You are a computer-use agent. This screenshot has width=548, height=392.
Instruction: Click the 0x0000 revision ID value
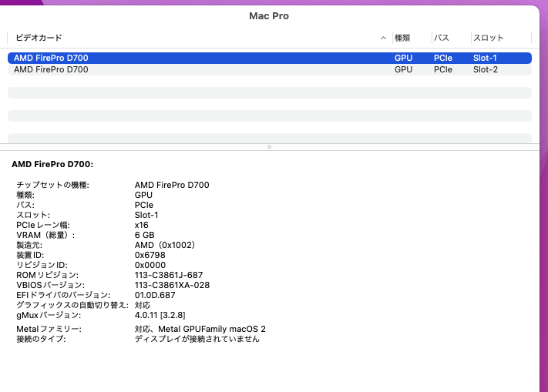click(150, 265)
